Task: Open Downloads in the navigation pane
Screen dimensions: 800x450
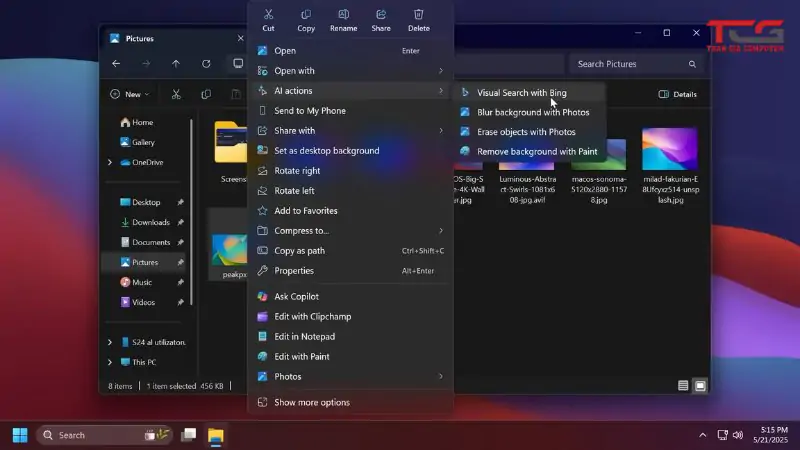Action: [x=145, y=222]
